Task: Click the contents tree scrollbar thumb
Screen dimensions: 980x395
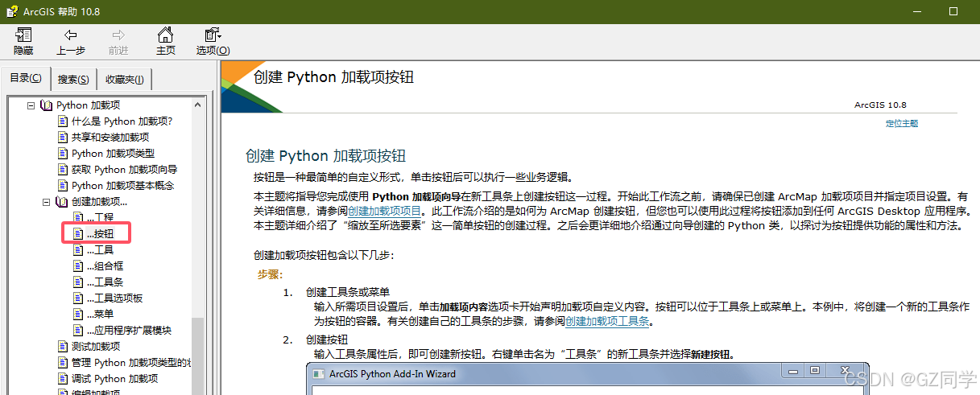Action: 198,356
